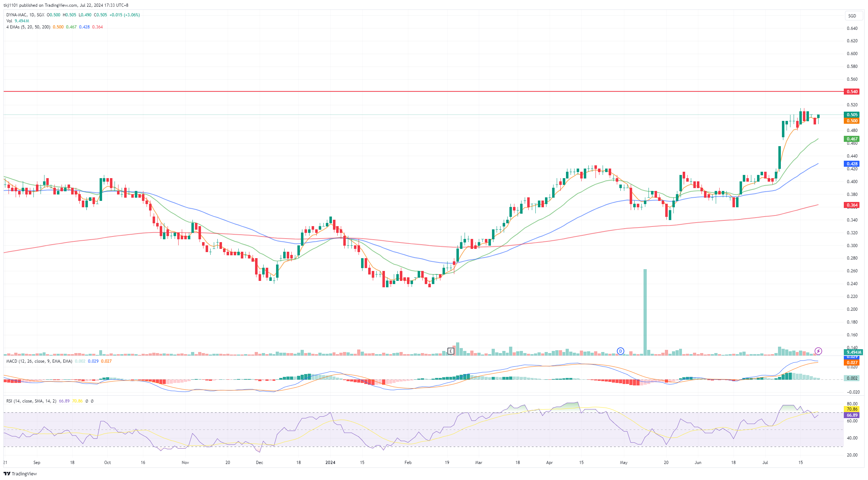Viewport: 868px width, 480px height.
Task: Click the RSI 80.00 scale label
Action: coord(852,404)
